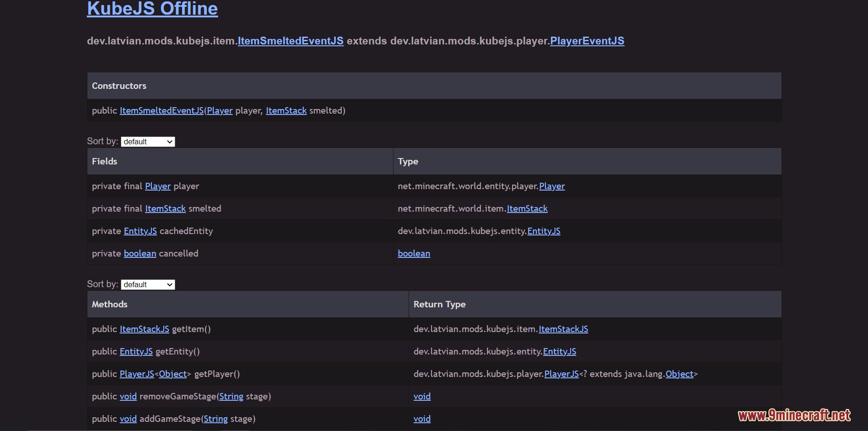868x431 pixels.
Task: Click EntityJS link in cachedEntity field
Action: 140,231
